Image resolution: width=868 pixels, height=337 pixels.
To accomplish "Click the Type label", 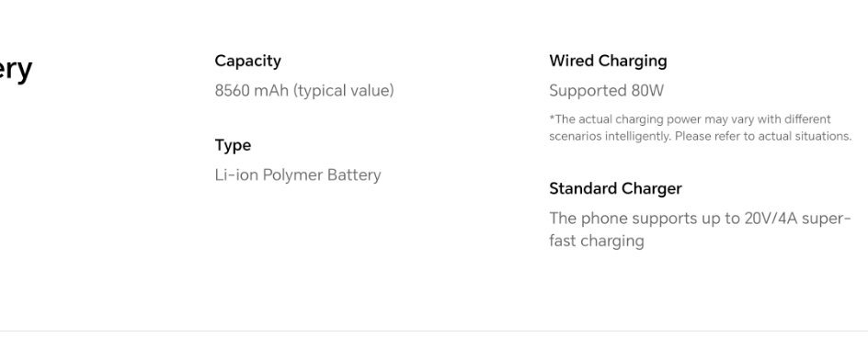I will [233, 146].
